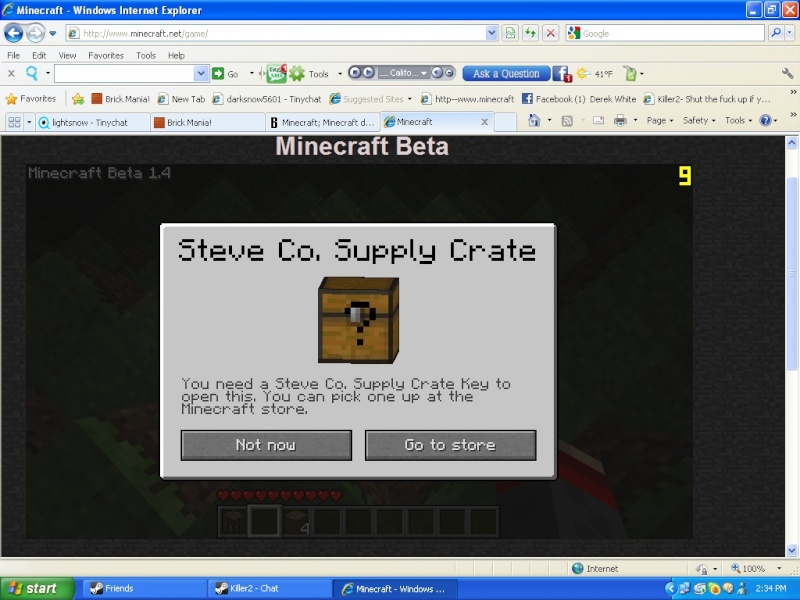
Task: Expand the toolbar search field dropdown
Action: tap(201, 73)
